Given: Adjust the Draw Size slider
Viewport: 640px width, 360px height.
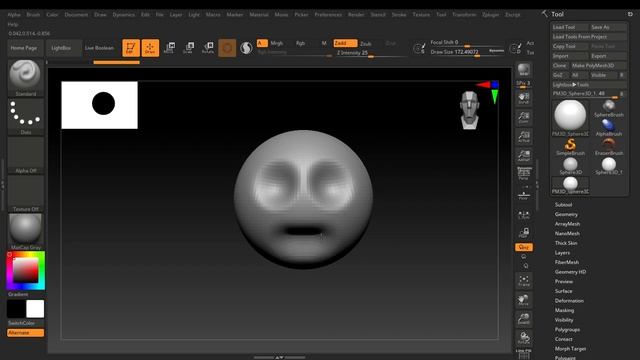Looking at the screenshot, I should (467, 52).
